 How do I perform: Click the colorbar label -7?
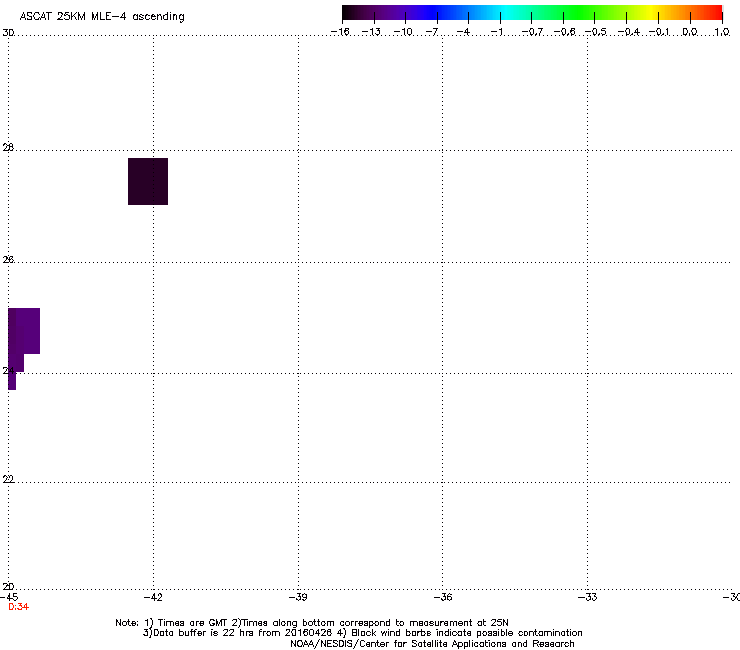[432, 32]
